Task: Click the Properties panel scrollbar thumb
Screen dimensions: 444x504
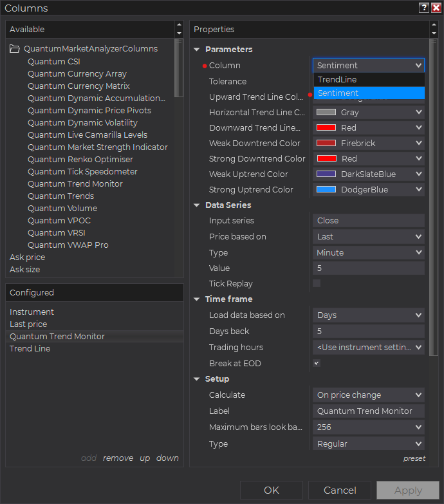Action: click(x=434, y=197)
